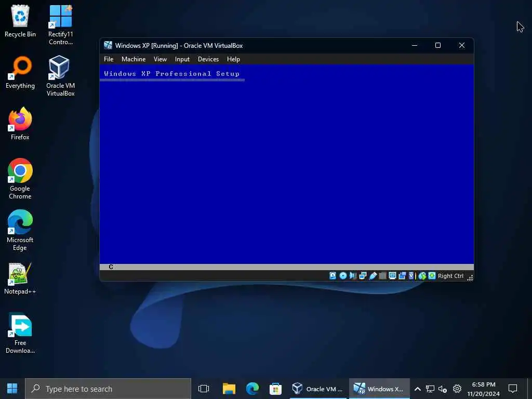Viewport: 532px width, 399px height.
Task: Minimize the Windows XP VirtualBox window
Action: [415, 45]
